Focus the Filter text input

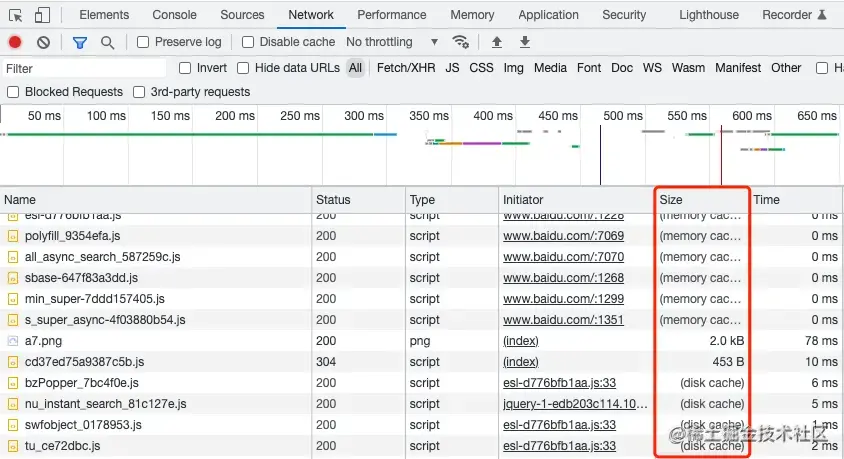(x=83, y=68)
